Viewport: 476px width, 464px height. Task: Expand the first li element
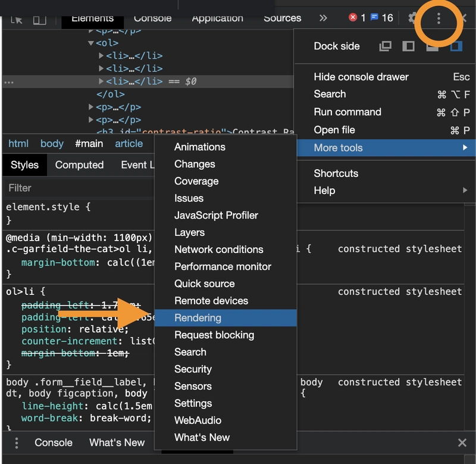click(x=101, y=55)
